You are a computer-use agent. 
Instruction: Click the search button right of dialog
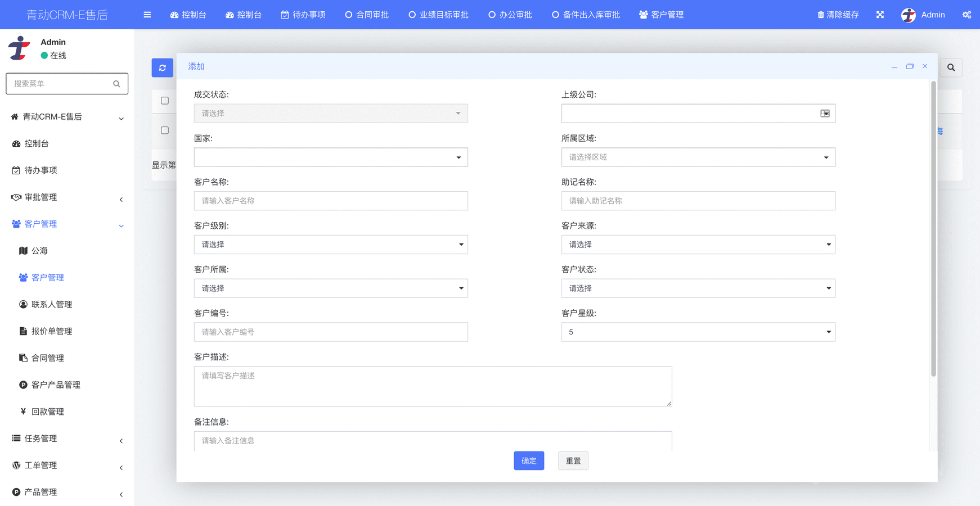pyautogui.click(x=951, y=67)
